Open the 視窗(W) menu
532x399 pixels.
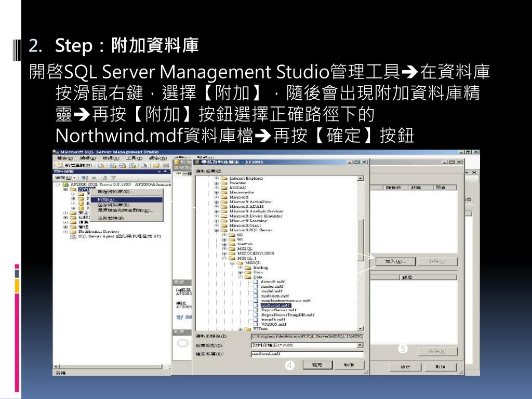(x=158, y=158)
